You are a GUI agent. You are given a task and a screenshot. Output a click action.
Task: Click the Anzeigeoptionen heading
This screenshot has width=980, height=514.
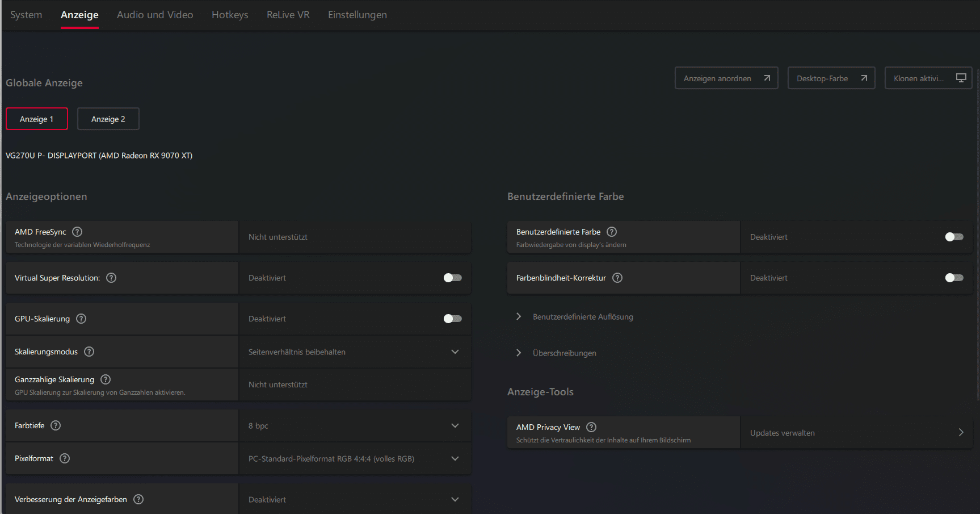(47, 197)
